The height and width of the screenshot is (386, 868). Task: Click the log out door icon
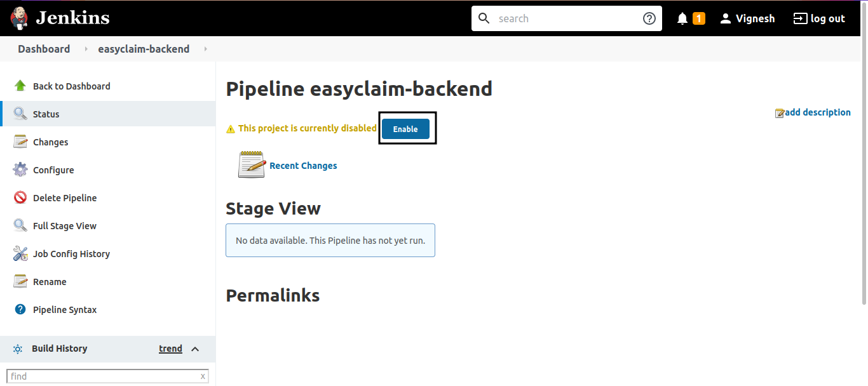pos(800,18)
